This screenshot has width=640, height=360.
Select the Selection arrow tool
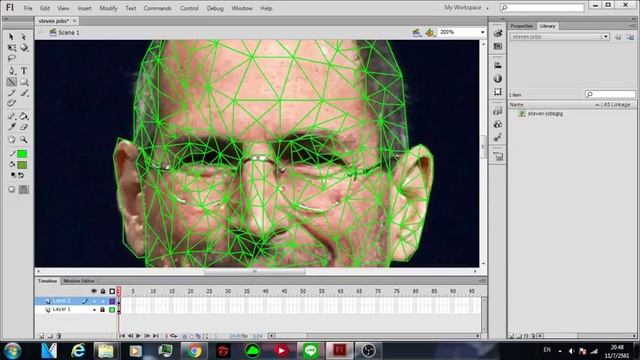point(11,37)
